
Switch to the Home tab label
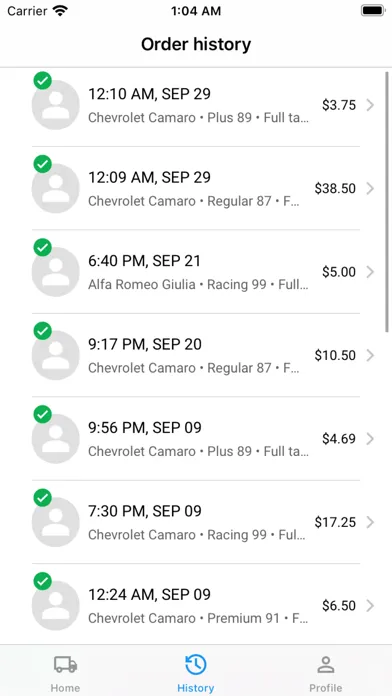pos(65,688)
